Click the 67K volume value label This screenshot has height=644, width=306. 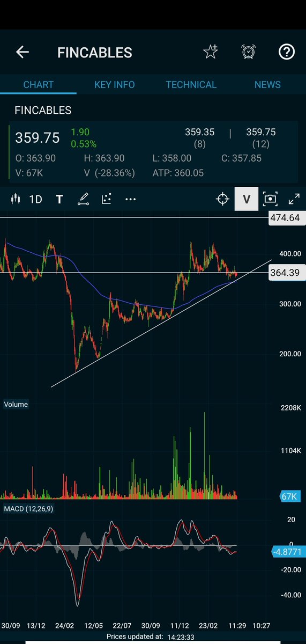point(290,496)
